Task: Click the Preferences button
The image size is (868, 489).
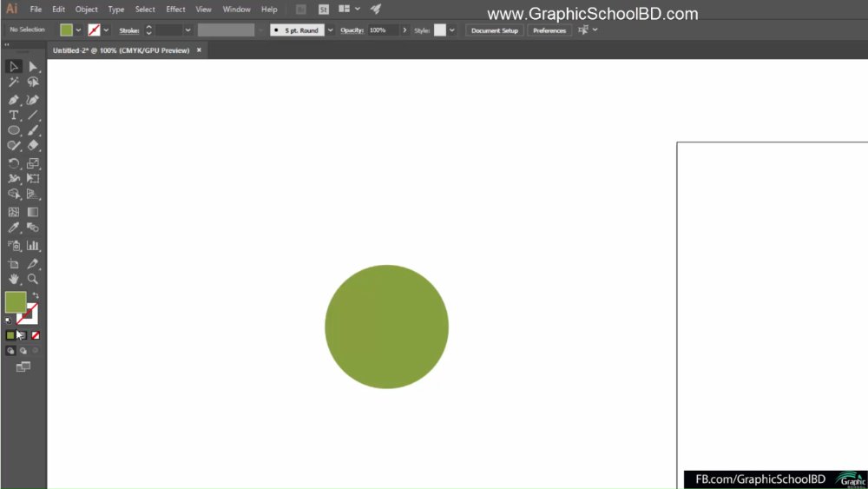Action: tap(549, 30)
